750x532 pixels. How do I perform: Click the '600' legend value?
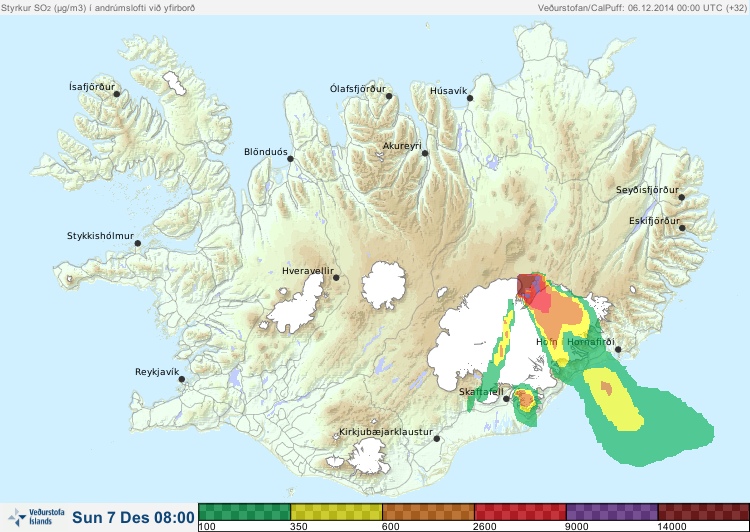coord(391,527)
